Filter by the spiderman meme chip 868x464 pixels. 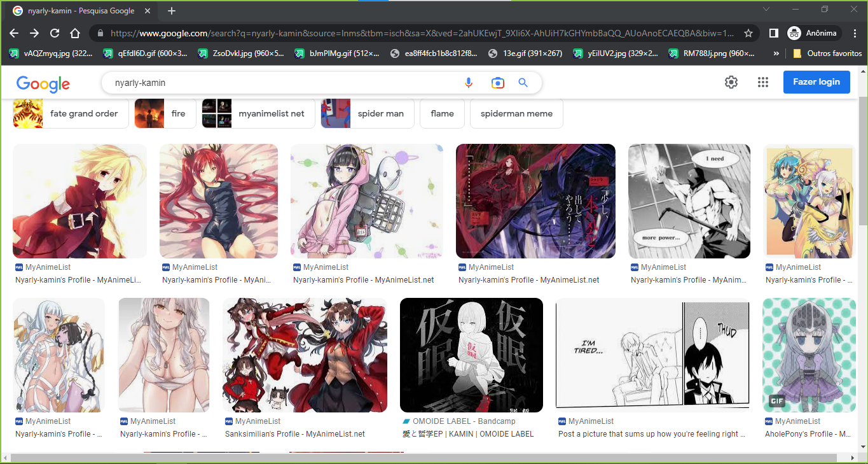click(x=516, y=113)
